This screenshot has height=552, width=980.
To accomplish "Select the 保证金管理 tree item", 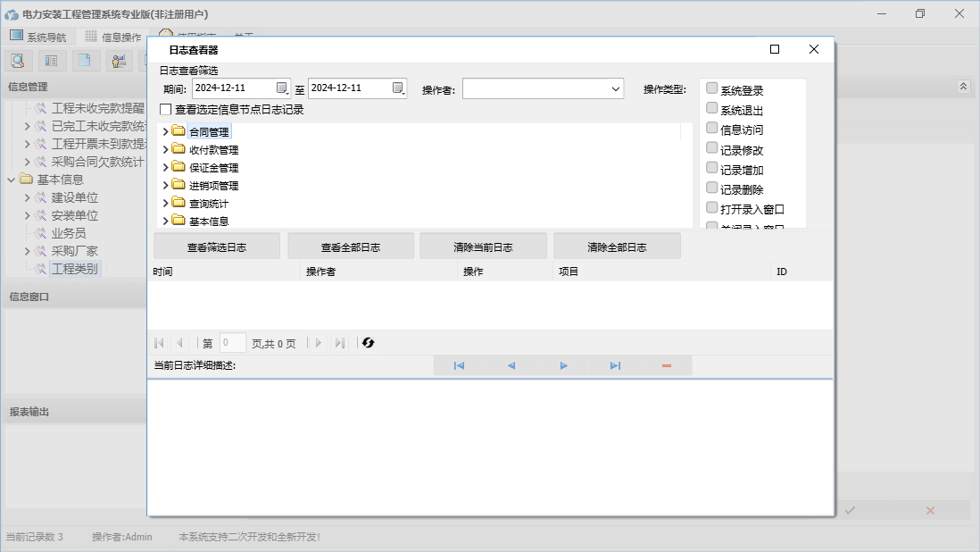I will 213,168.
